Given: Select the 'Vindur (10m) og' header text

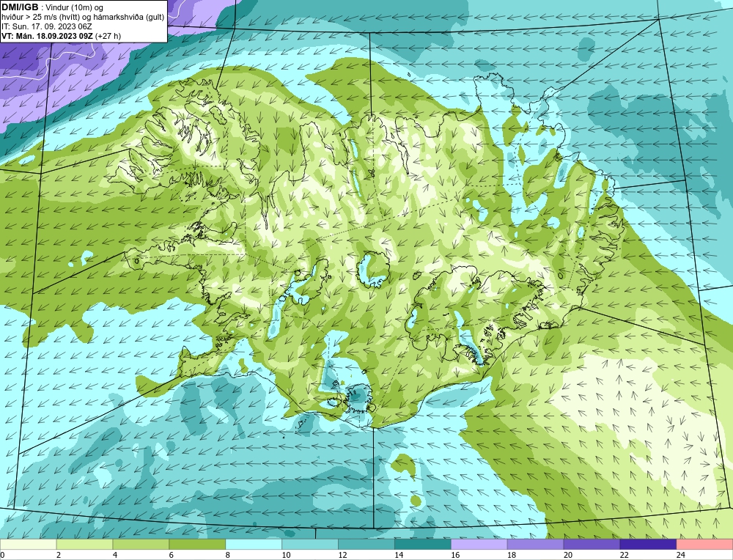Looking at the screenshot, I should 75,8.
